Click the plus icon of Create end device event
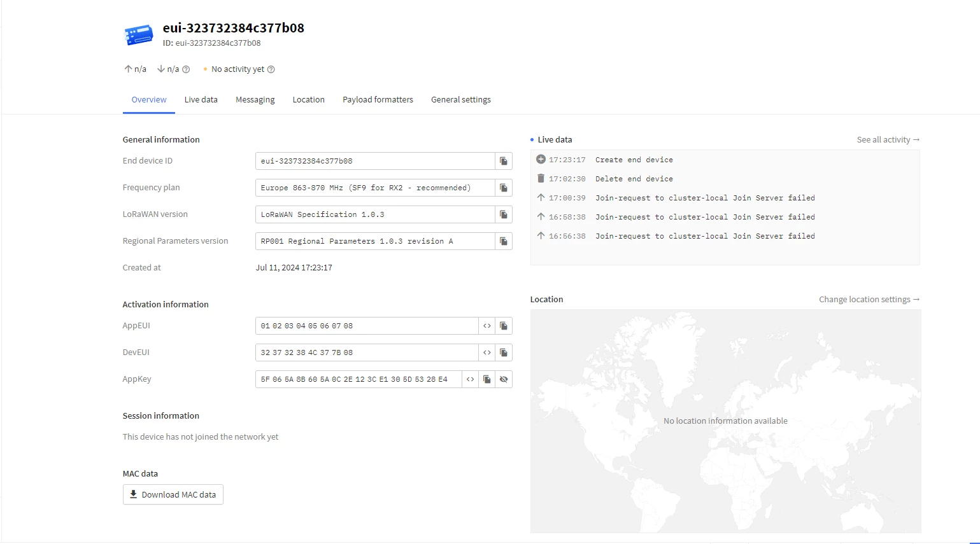This screenshot has width=980, height=544. click(541, 159)
